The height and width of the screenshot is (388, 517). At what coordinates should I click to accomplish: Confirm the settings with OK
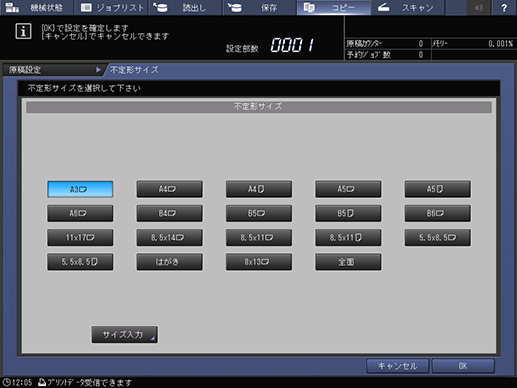pos(463,366)
